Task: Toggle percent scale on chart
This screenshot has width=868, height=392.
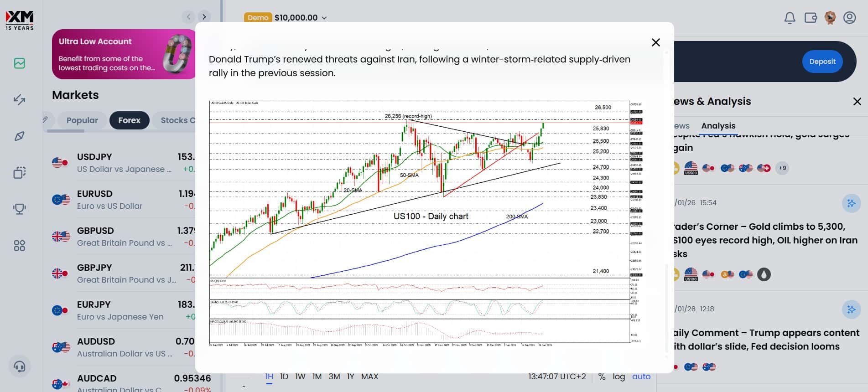Action: pos(602,377)
